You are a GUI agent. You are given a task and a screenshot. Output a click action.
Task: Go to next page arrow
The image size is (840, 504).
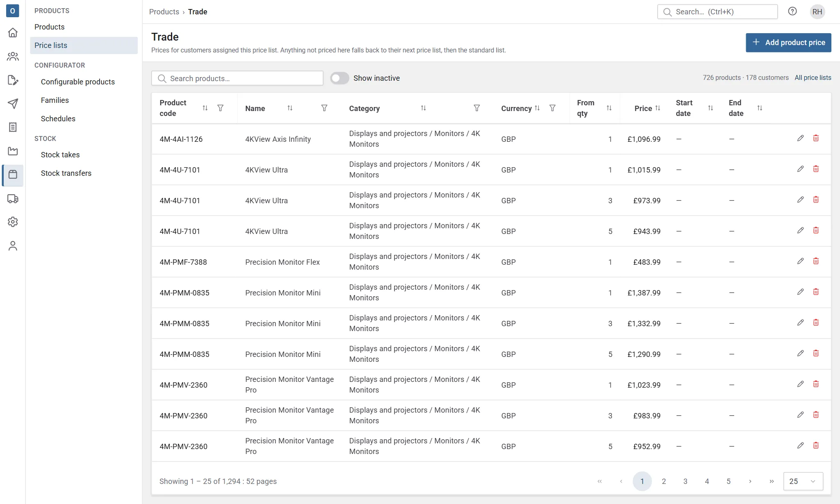coord(750,481)
